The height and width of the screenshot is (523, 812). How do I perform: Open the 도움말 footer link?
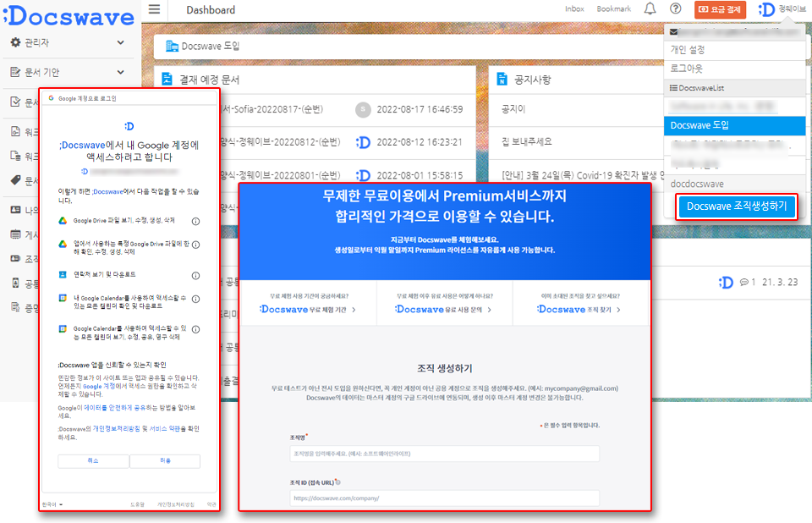137,504
